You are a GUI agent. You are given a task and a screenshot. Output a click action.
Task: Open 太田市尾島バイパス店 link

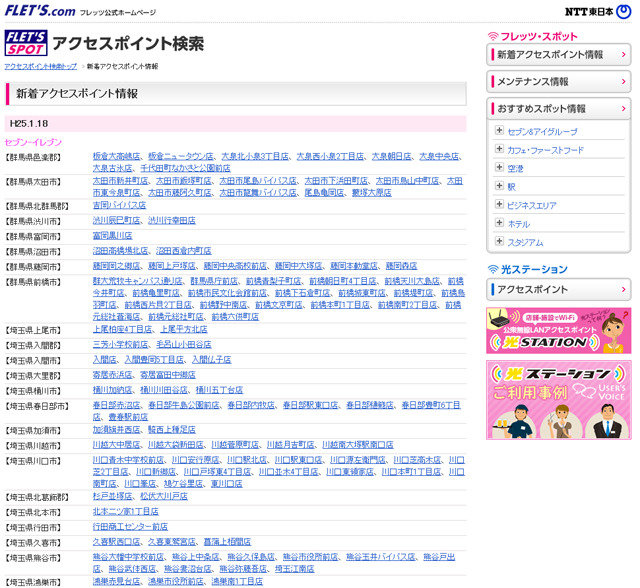coord(258,181)
